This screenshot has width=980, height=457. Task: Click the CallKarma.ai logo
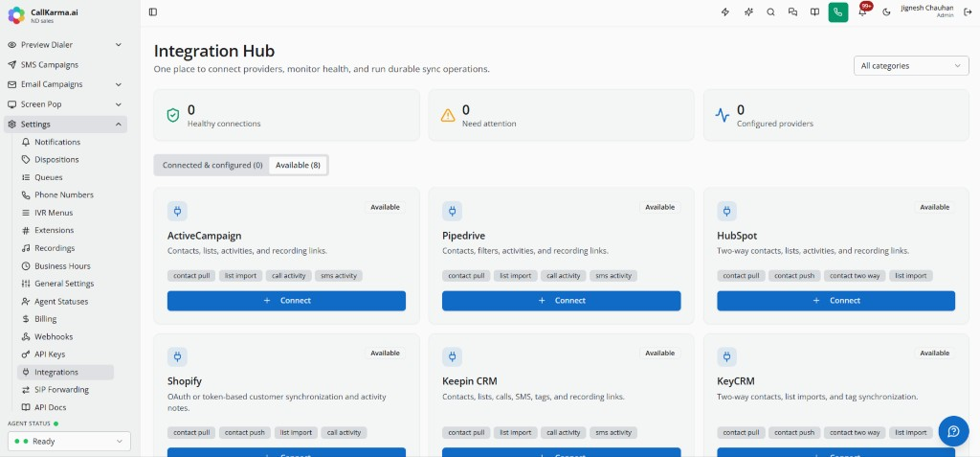click(x=16, y=15)
